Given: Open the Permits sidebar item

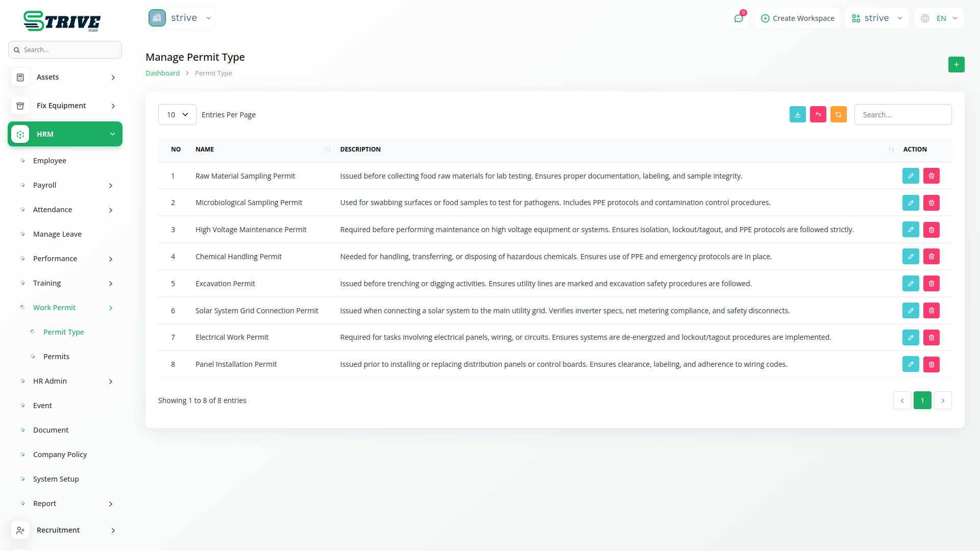Looking at the screenshot, I should point(56,357).
